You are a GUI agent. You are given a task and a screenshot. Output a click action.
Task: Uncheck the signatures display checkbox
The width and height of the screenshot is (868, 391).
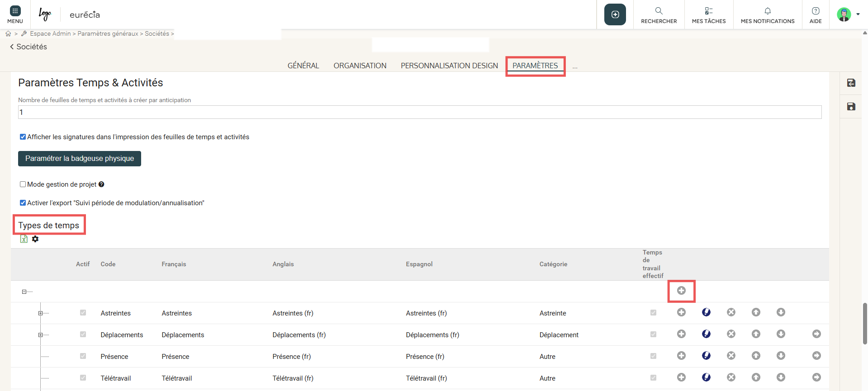(x=23, y=137)
